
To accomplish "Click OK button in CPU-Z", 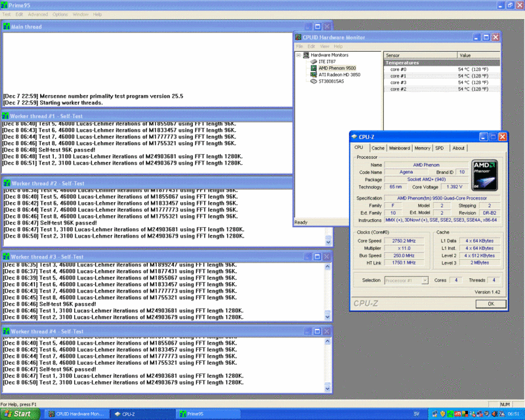I will pos(490,304).
